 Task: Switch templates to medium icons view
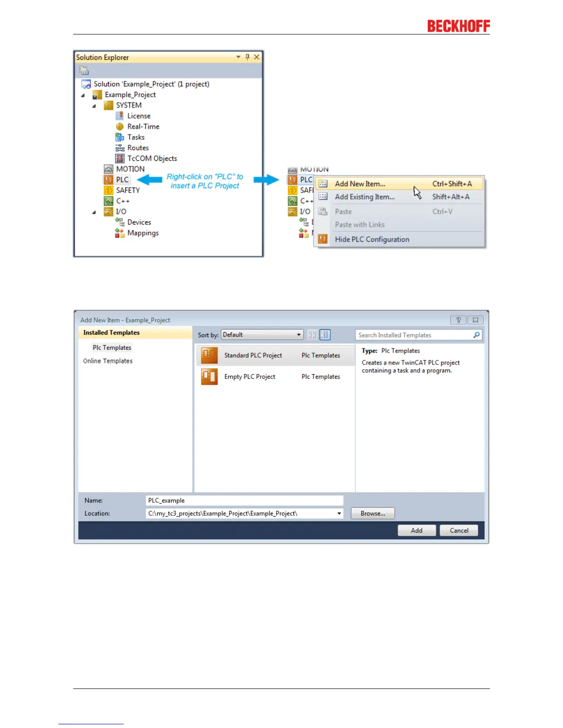point(325,335)
